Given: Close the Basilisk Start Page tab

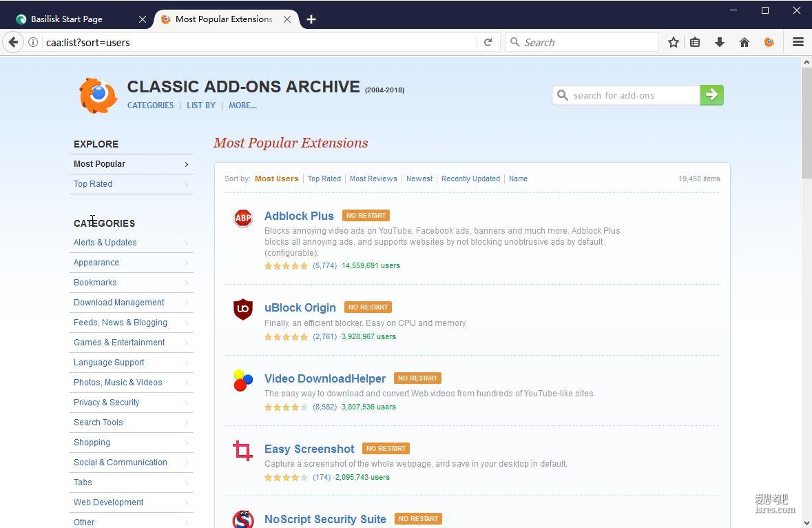Looking at the screenshot, I should [x=143, y=19].
